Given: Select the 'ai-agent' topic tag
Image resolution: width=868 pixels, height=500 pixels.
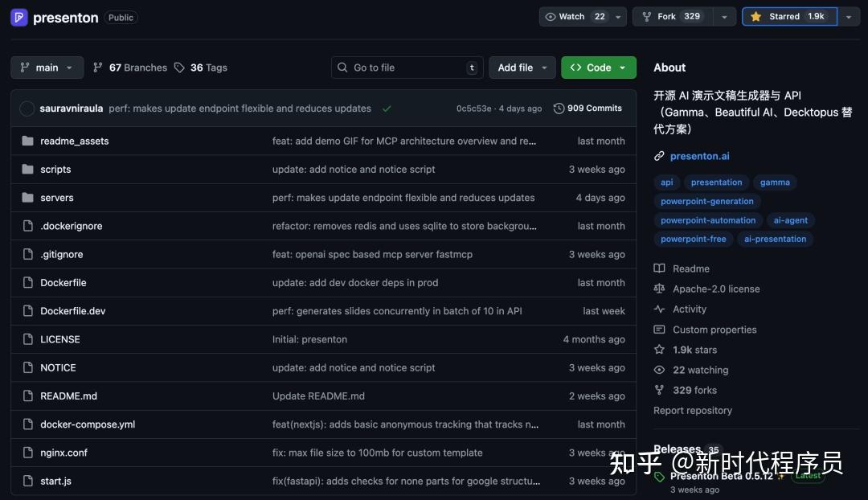Looking at the screenshot, I should point(790,220).
